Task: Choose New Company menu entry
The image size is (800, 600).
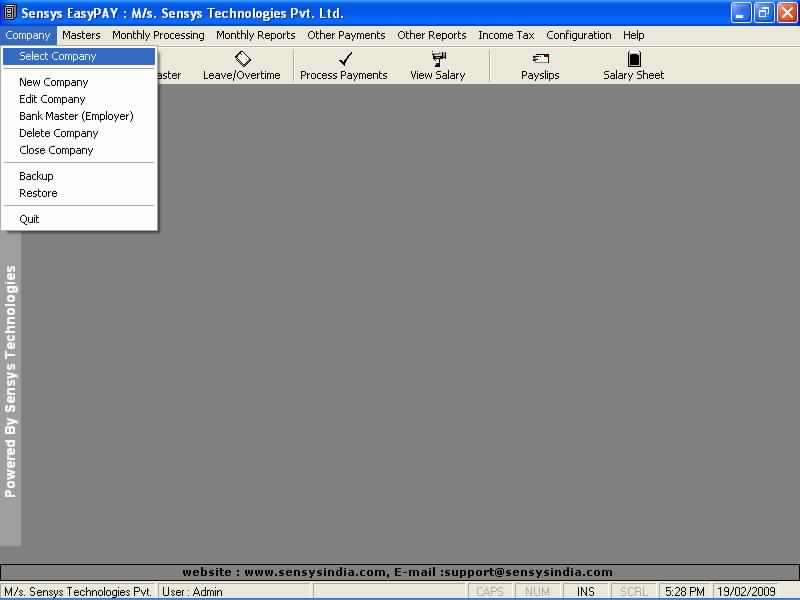Action: pos(79,82)
